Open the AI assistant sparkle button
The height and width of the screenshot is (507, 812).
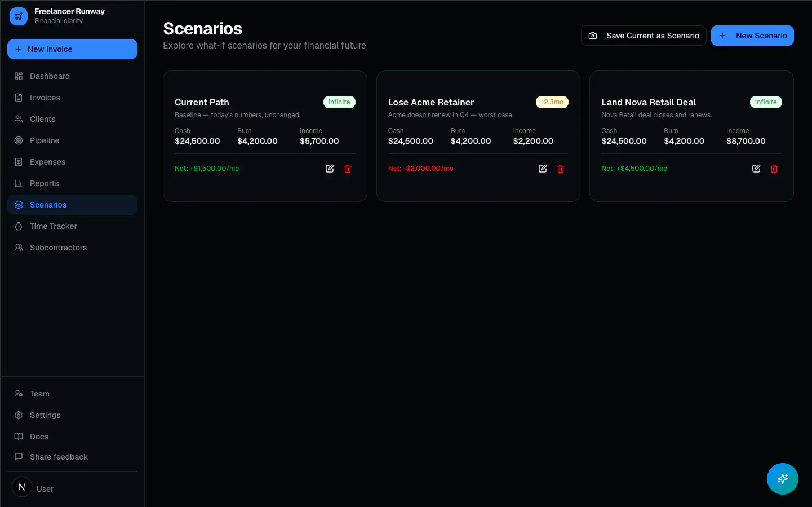point(783,479)
